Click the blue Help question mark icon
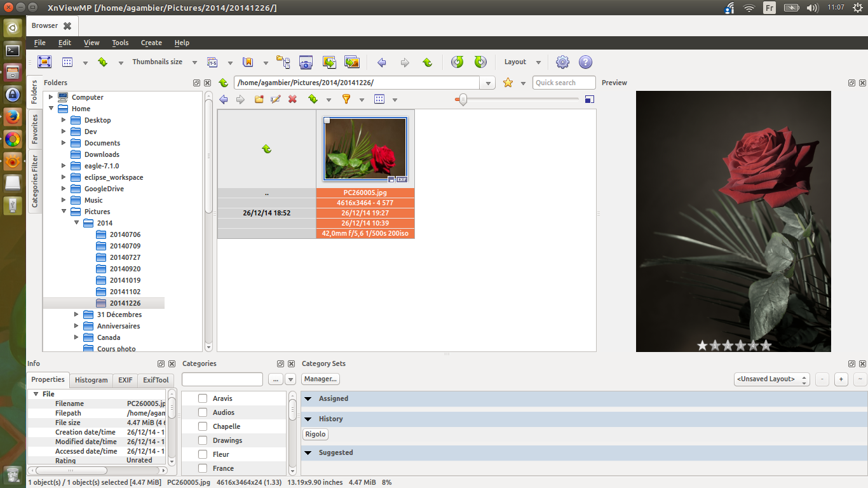The image size is (868, 488). pyautogui.click(x=585, y=62)
